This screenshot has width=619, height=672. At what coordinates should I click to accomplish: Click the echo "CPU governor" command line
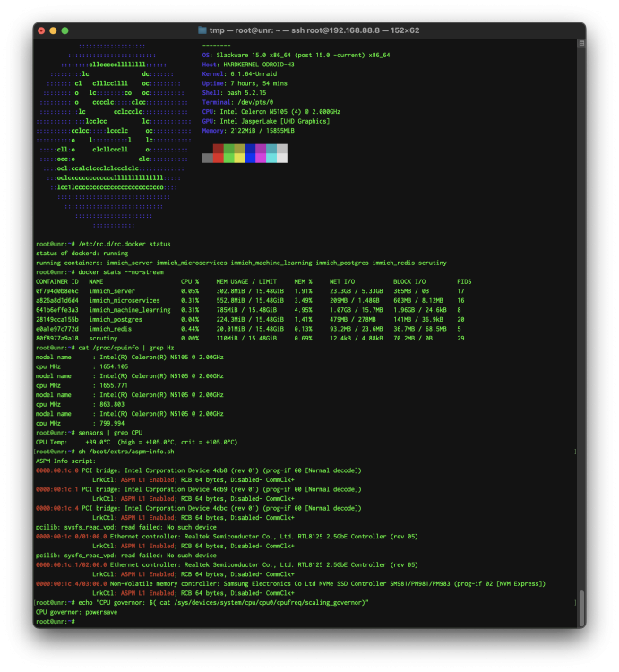[x=223, y=602]
